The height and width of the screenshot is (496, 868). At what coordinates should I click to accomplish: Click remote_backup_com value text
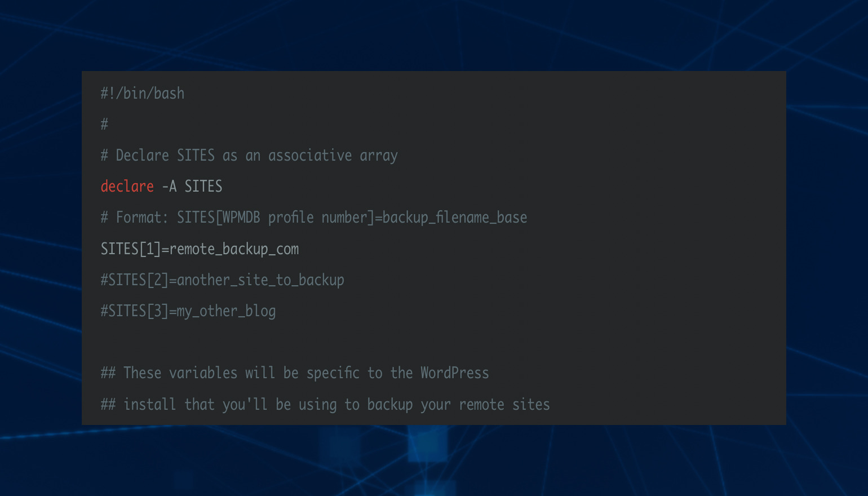tap(234, 249)
